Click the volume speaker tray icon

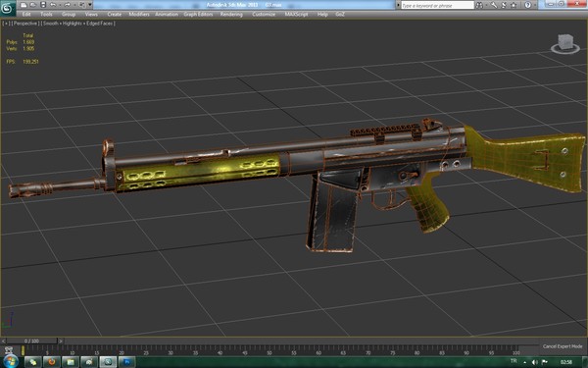point(535,362)
